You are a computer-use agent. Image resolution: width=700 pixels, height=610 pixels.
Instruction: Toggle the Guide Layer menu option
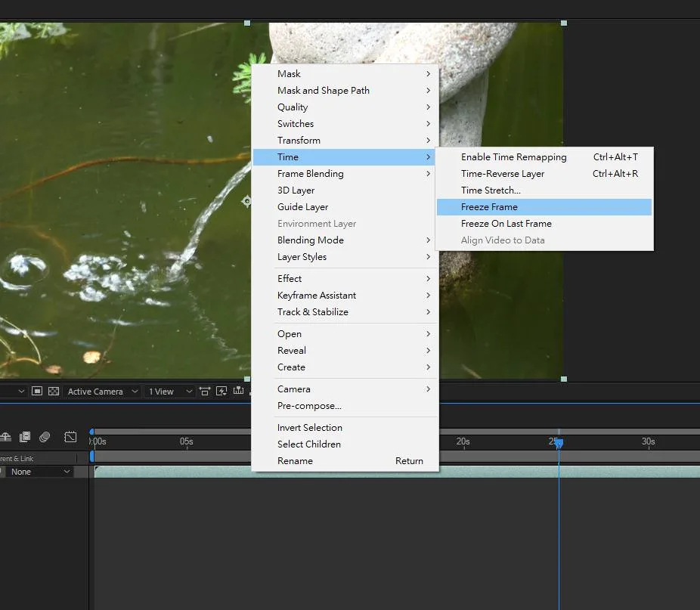(x=345, y=207)
